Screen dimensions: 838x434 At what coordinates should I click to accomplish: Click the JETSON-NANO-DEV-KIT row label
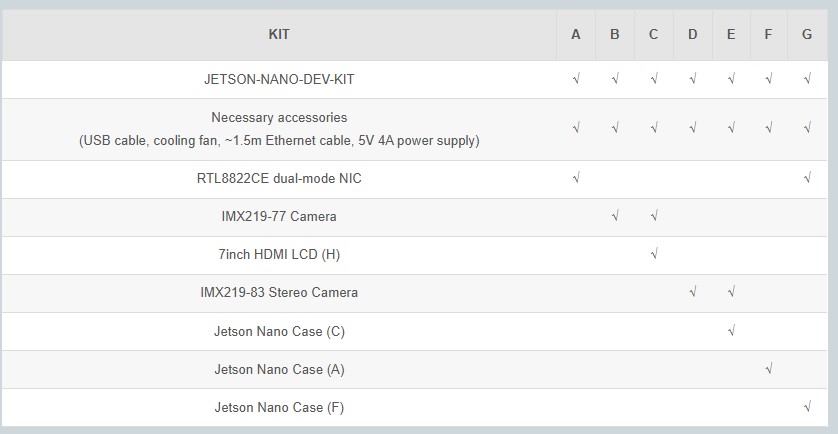pos(279,80)
